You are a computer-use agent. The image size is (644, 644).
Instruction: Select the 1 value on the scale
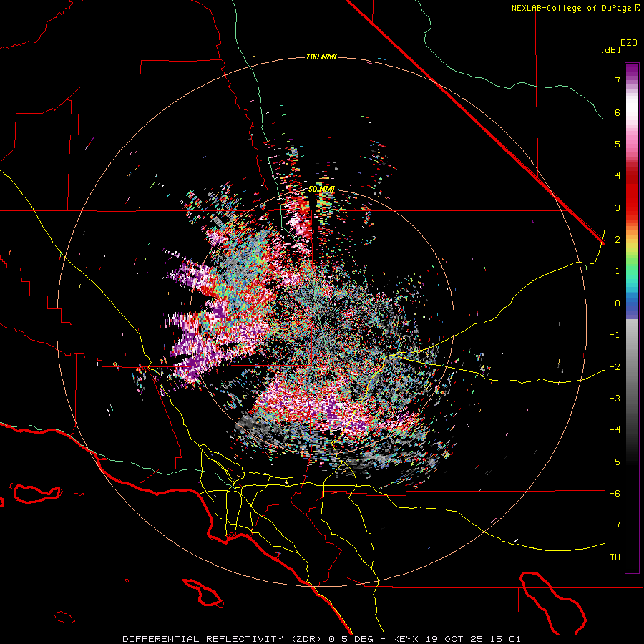point(618,271)
